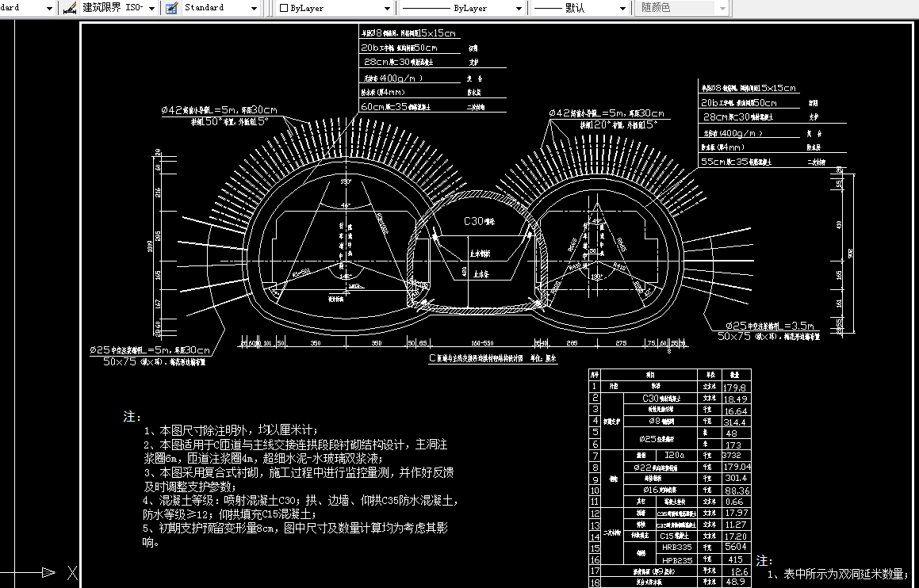The width and height of the screenshot is (919, 588).
Task: Click the 17.20 quantity cell
Action: [x=736, y=536]
